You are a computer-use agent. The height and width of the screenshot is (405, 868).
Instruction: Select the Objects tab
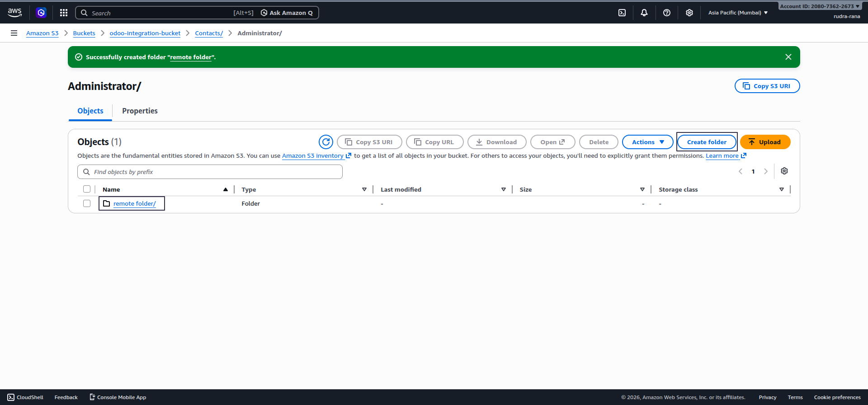pos(90,111)
